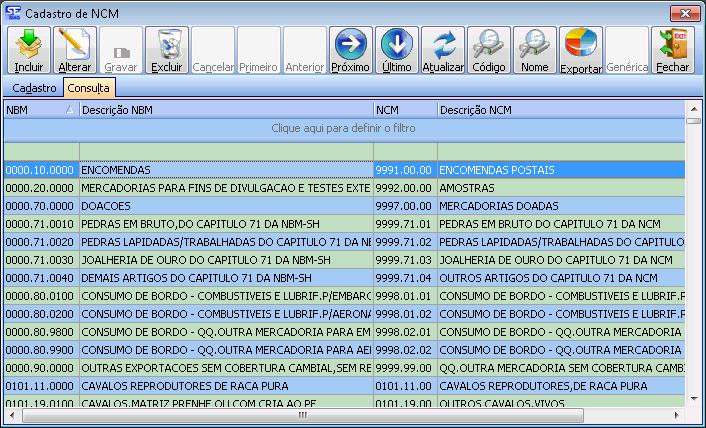This screenshot has height=428, width=706.
Task: Switch to the Cadastro tab
Action: (34, 89)
